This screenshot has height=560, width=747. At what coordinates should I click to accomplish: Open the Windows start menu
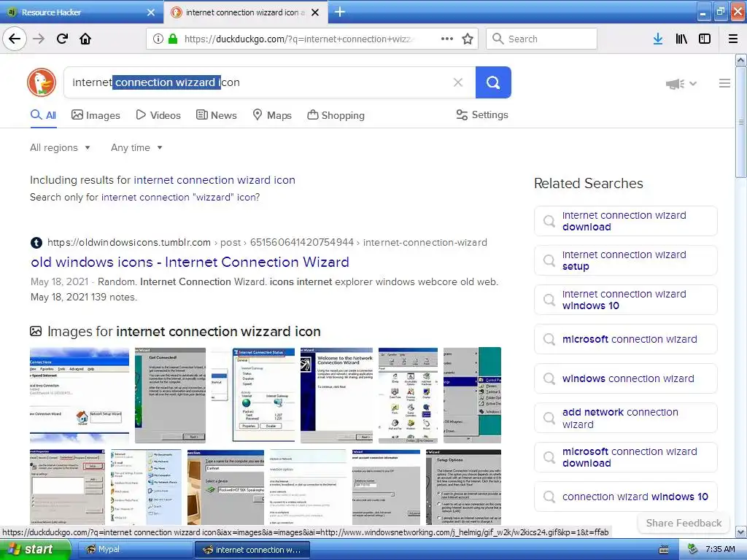(35, 550)
